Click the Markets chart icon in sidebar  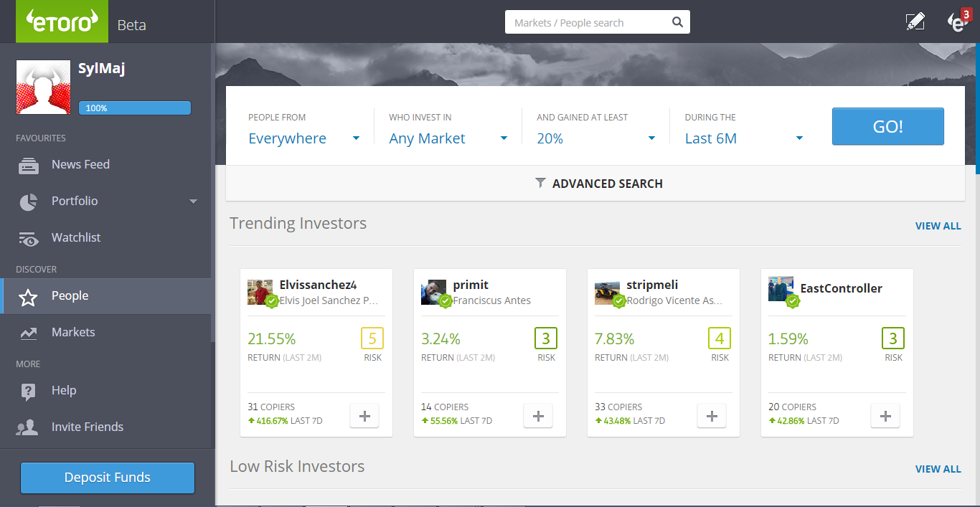[x=29, y=333]
